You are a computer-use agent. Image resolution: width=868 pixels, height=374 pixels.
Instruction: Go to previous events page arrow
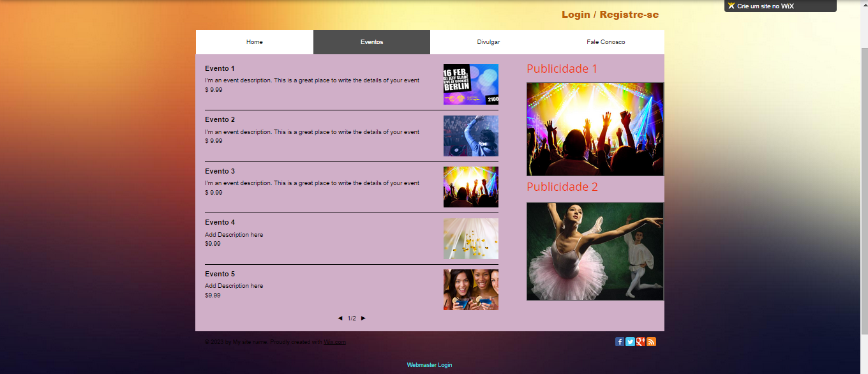[340, 318]
